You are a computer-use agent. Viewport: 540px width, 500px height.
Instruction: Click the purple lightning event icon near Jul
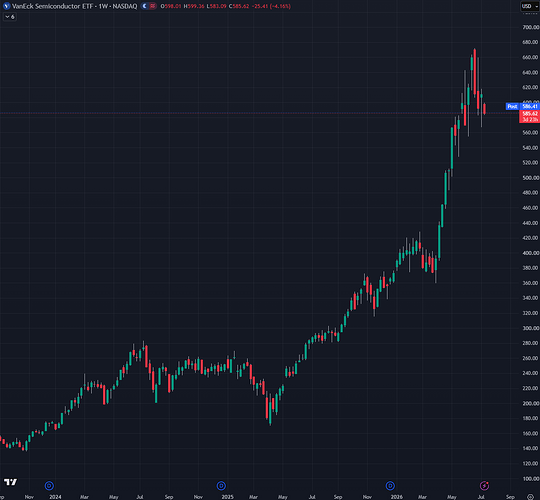coord(485,486)
